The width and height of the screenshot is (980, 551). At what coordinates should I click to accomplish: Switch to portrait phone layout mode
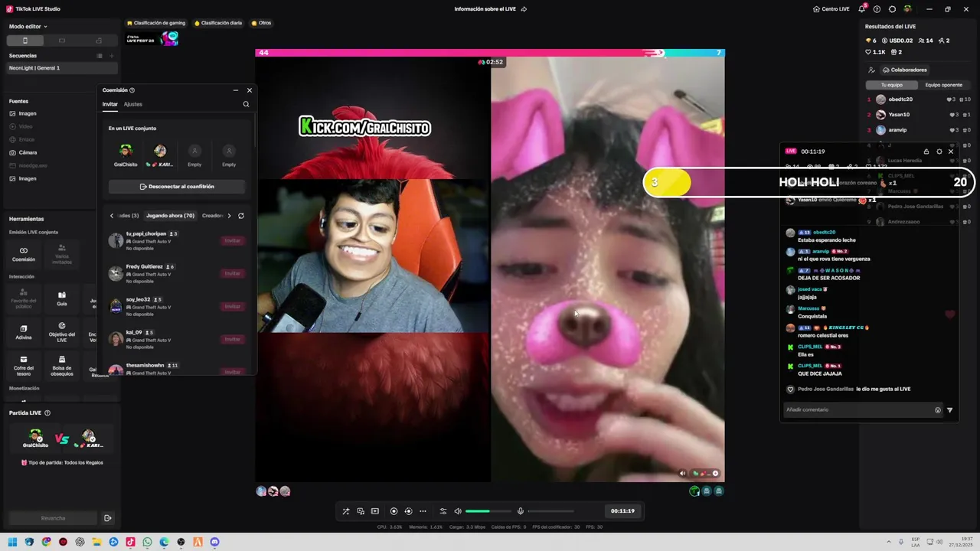pos(24,41)
